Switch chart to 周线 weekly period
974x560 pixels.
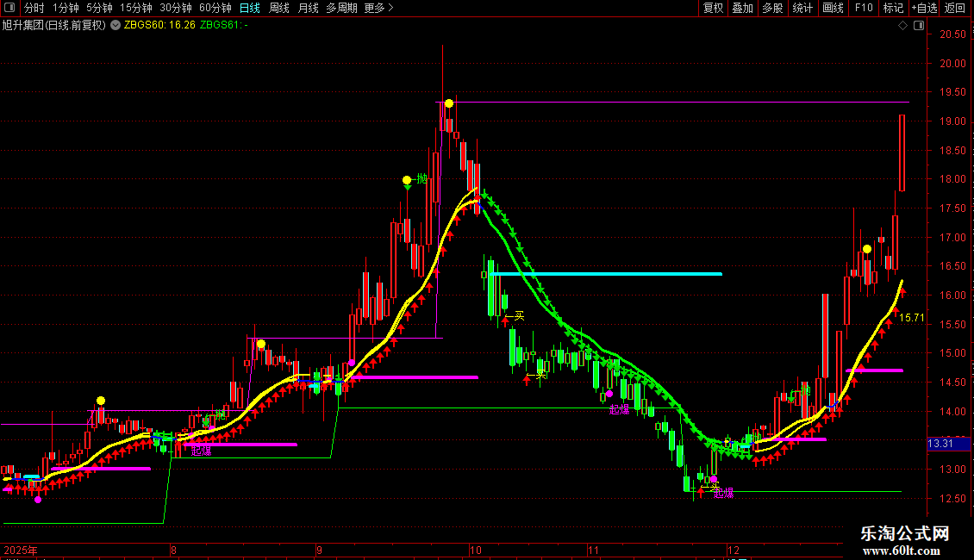(279, 8)
